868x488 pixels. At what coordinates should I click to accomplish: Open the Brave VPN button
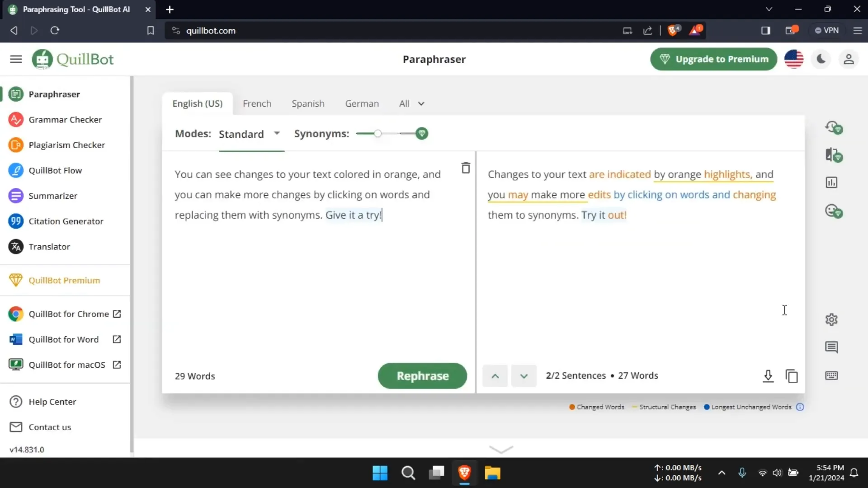coord(827,30)
